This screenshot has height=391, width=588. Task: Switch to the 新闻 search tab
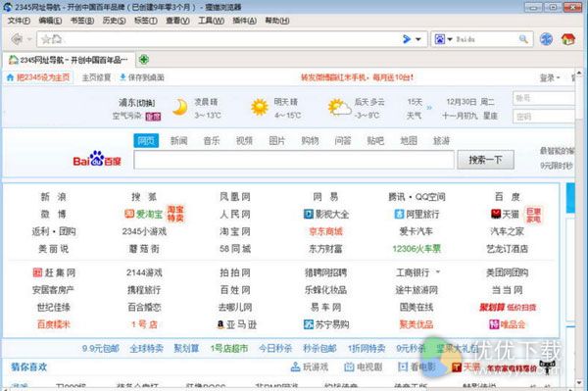tap(179, 140)
